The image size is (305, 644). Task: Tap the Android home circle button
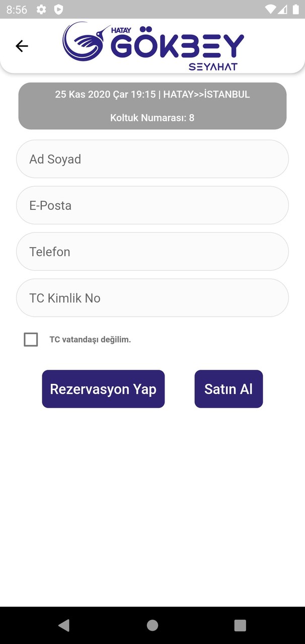tap(152, 625)
